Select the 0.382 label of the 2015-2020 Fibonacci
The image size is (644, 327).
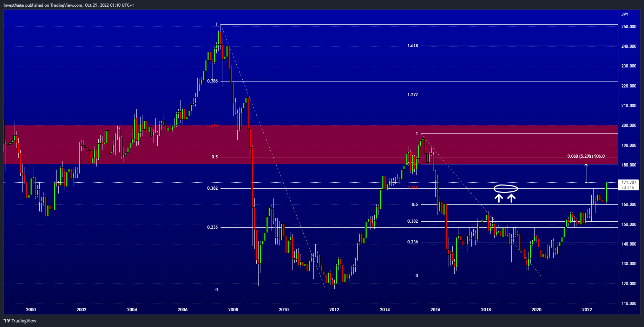pos(413,221)
